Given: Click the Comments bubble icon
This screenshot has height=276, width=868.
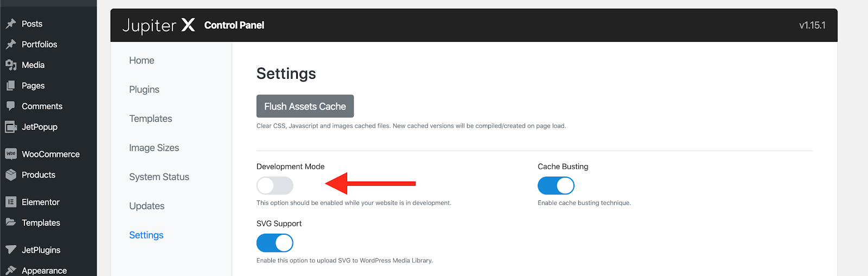Looking at the screenshot, I should click(x=11, y=106).
